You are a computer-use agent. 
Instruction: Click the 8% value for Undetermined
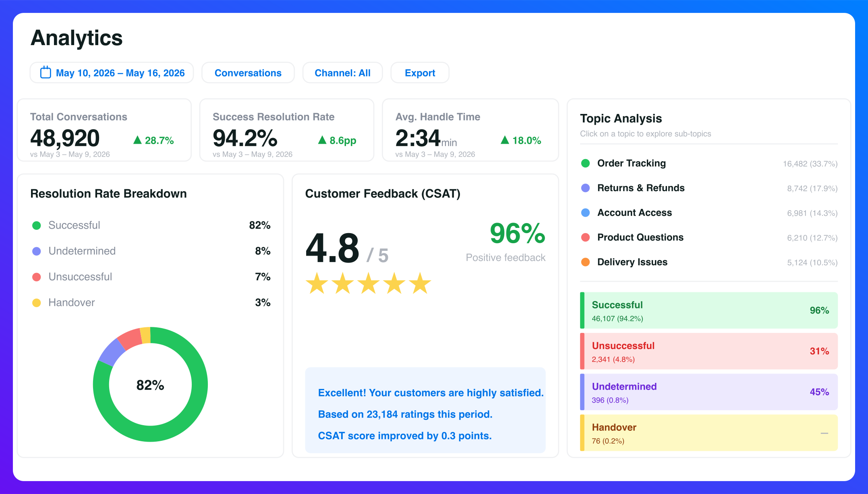point(263,251)
